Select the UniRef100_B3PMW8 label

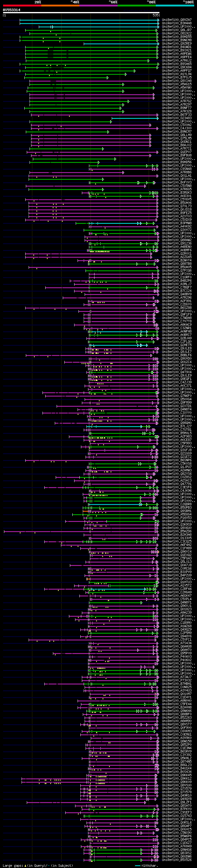(176, 223)
